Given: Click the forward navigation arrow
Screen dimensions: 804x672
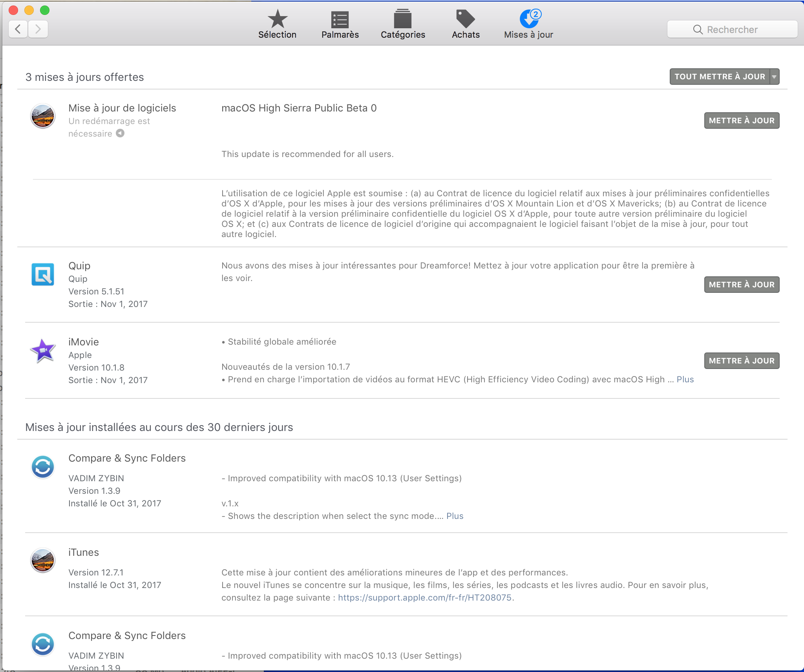Looking at the screenshot, I should pyautogui.click(x=38, y=29).
